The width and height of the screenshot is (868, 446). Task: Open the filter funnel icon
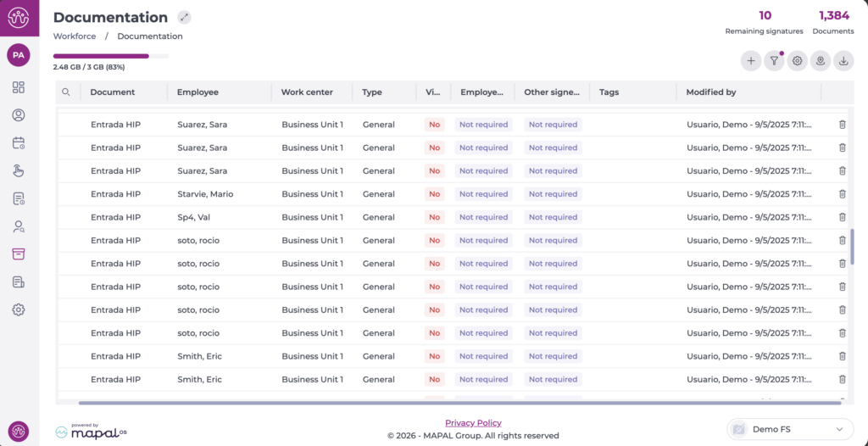[x=774, y=61]
